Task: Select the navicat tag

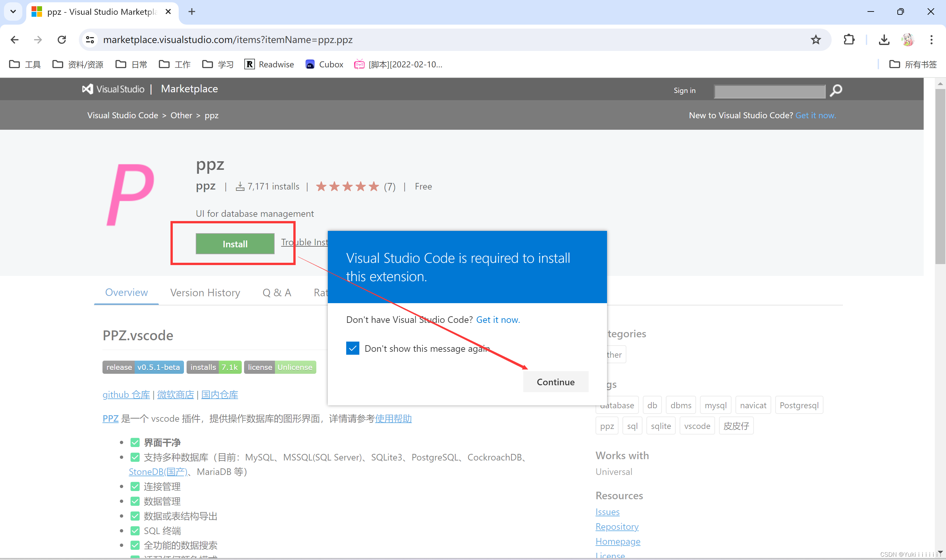Action: (753, 405)
